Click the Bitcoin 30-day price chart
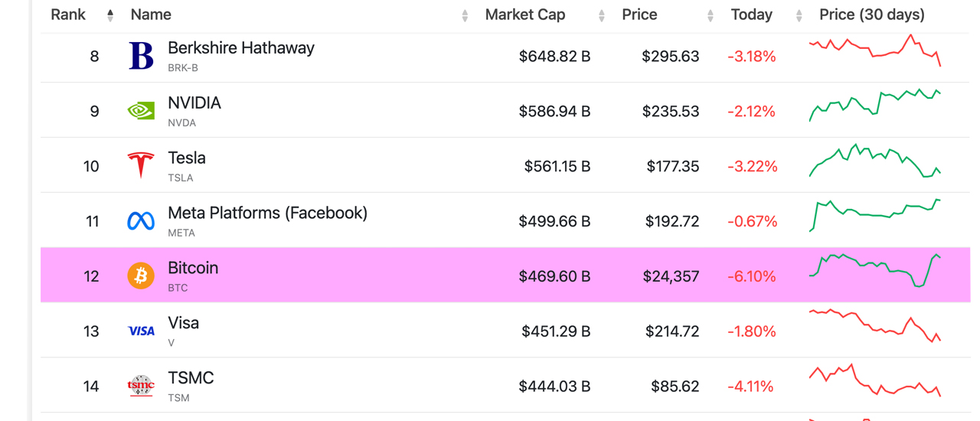The image size is (980, 421). tap(874, 269)
